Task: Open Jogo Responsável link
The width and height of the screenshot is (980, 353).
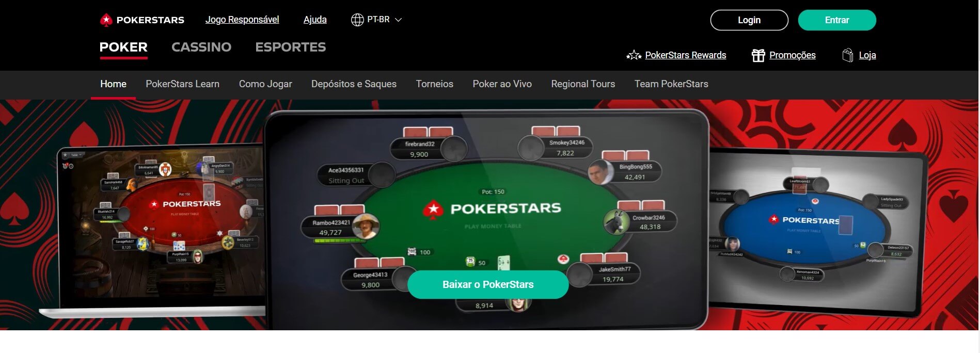Action: [x=242, y=20]
